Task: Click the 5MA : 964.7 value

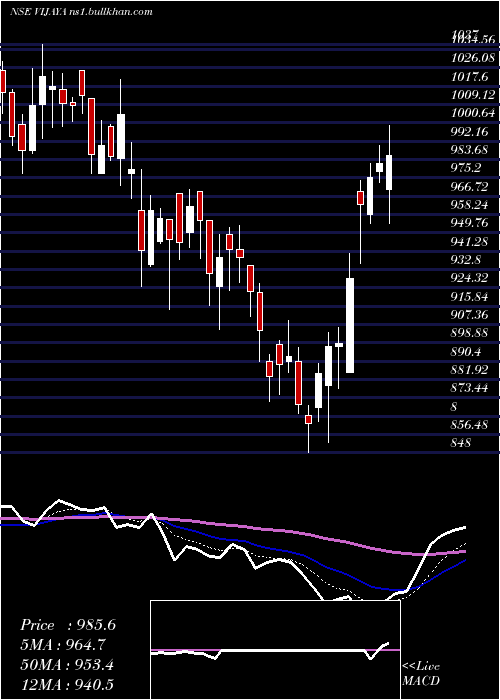Action: (x=63, y=645)
